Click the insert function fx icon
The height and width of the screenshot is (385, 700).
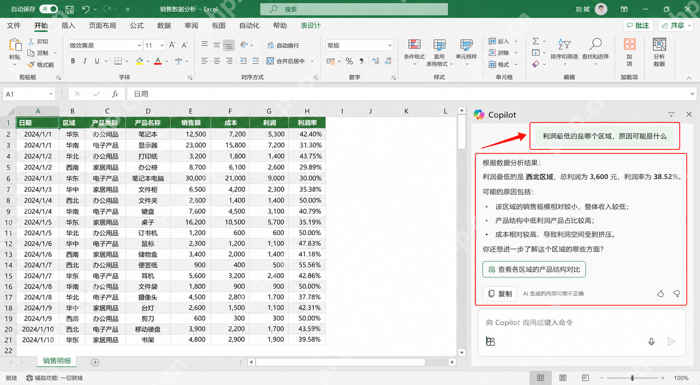pos(115,94)
